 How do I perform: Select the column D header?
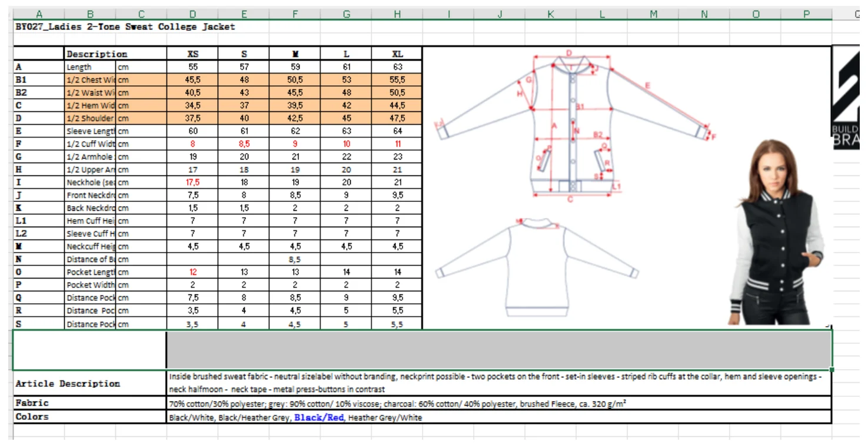coord(192,14)
